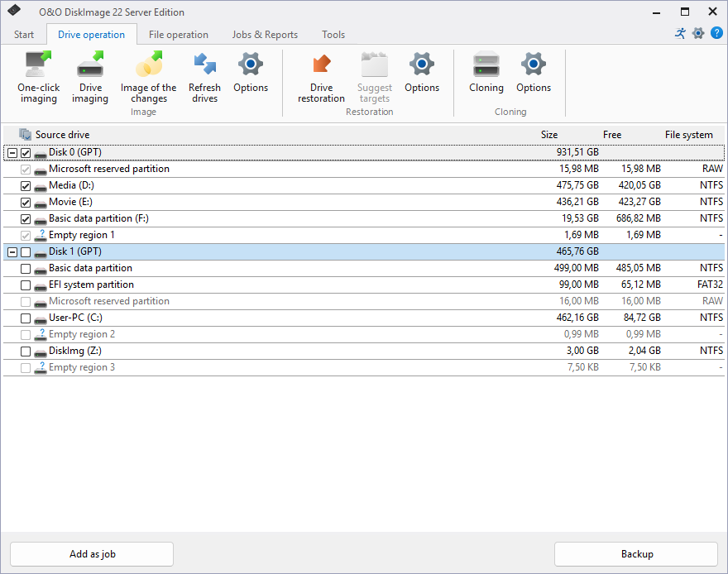Collapse the Disk 1 (GPT) tree

(12, 252)
